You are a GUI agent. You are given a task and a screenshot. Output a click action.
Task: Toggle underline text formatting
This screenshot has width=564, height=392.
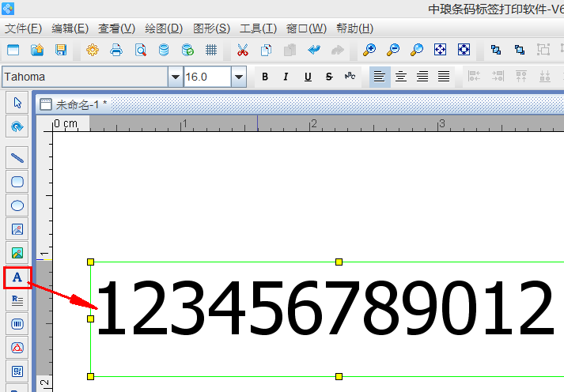click(307, 77)
